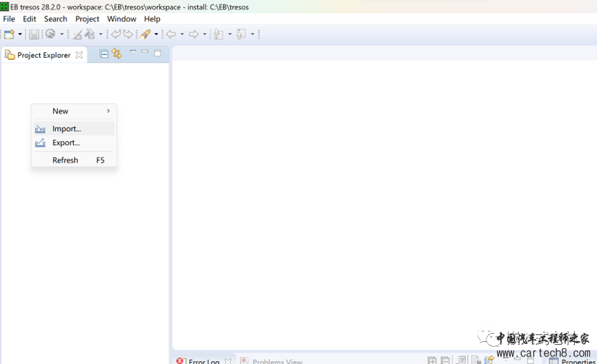
Task: Click the Redo arrow in the toolbar
Action: pyautogui.click(x=128, y=34)
